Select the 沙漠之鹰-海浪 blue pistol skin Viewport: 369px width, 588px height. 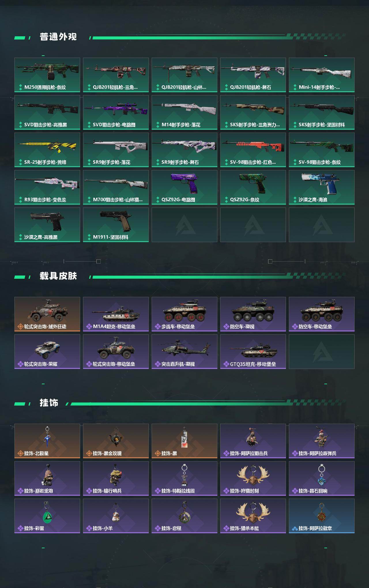pyautogui.click(x=322, y=187)
